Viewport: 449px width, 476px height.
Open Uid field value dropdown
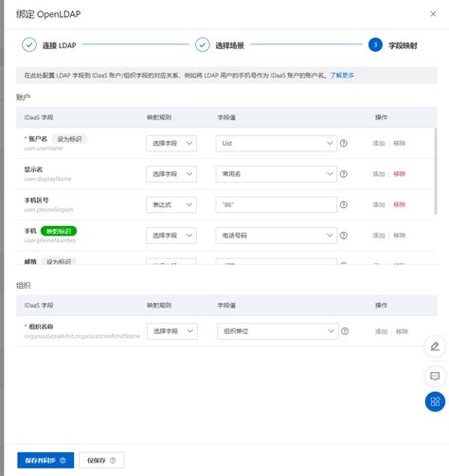pos(276,144)
